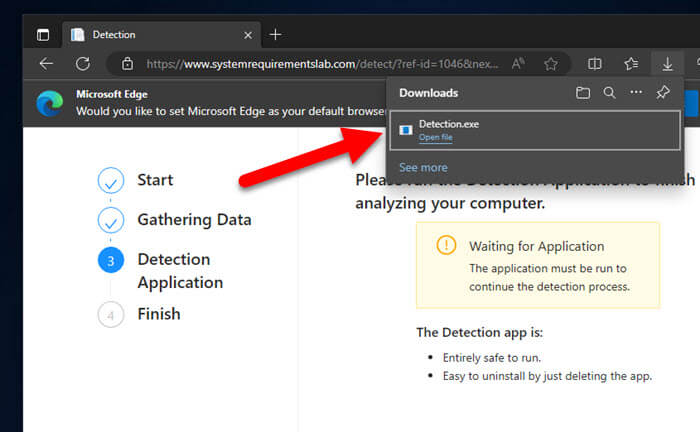This screenshot has height=432, width=700.
Task: Click 'The Detection app is:' heading
Action: point(479,332)
